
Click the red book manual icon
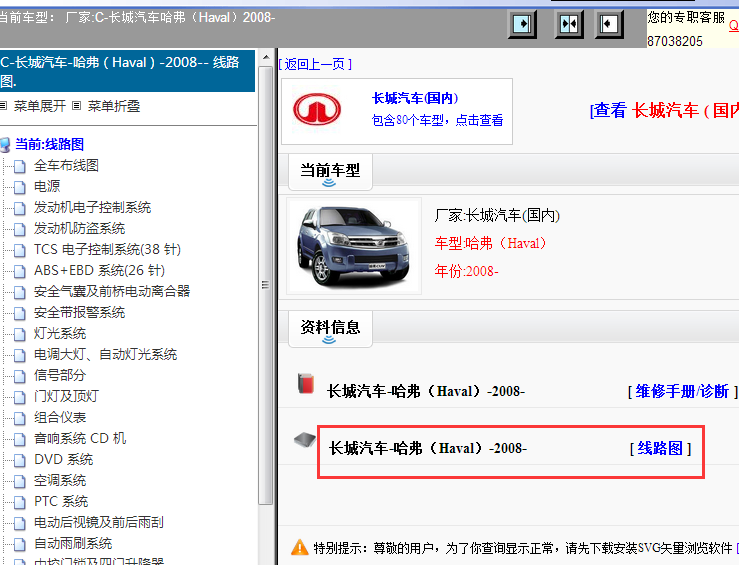(306, 383)
